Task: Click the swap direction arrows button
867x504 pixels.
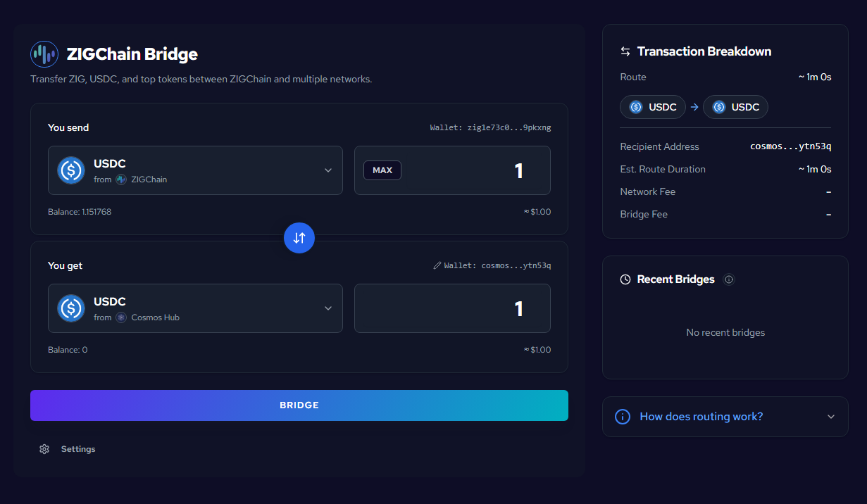Action: (299, 238)
